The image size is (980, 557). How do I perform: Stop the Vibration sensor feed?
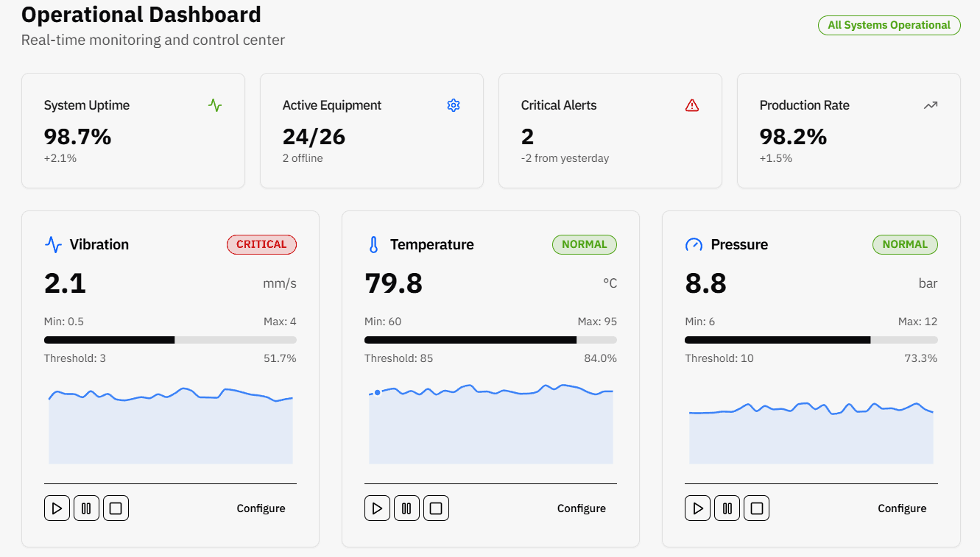pyautogui.click(x=116, y=508)
